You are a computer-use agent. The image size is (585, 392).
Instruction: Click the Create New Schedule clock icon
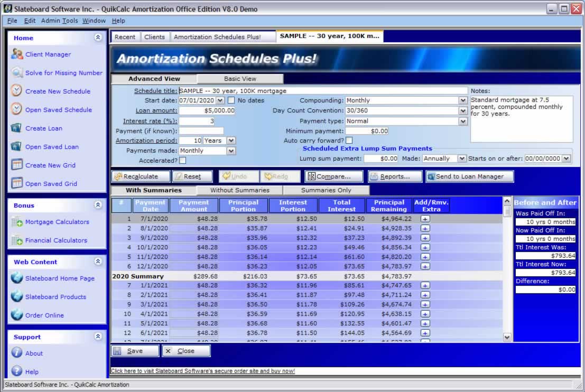[x=17, y=91]
